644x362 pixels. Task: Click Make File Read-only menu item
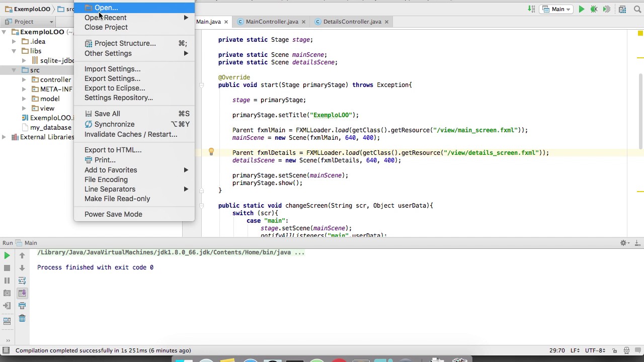point(134,199)
